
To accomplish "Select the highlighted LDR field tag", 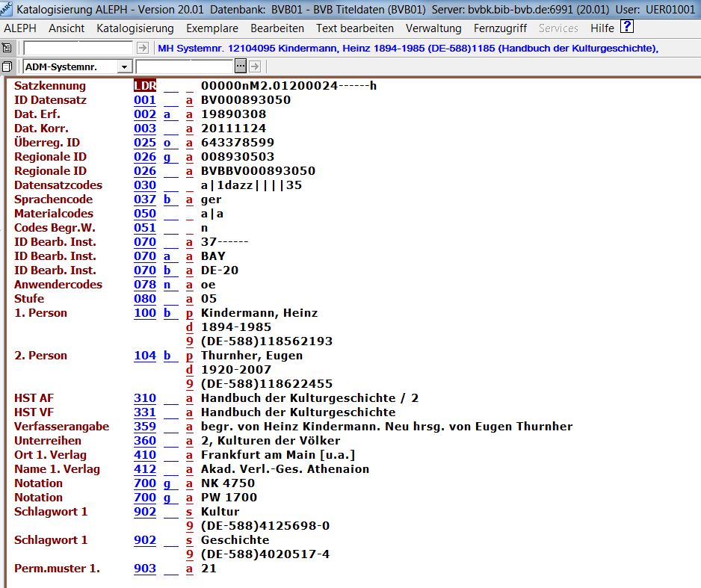I will (145, 86).
